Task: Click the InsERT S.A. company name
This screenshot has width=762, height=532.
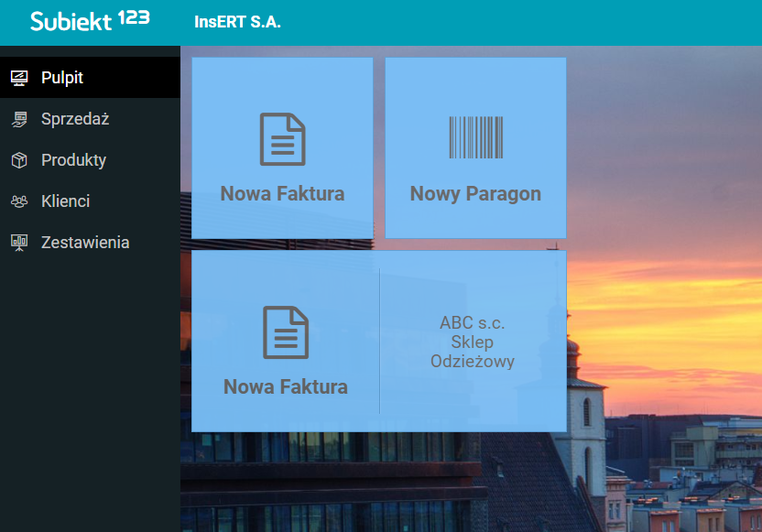Action: pos(237,22)
